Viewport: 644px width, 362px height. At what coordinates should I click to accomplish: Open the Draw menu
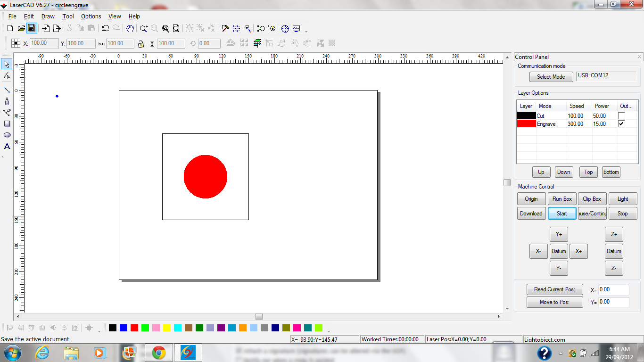coord(48,16)
